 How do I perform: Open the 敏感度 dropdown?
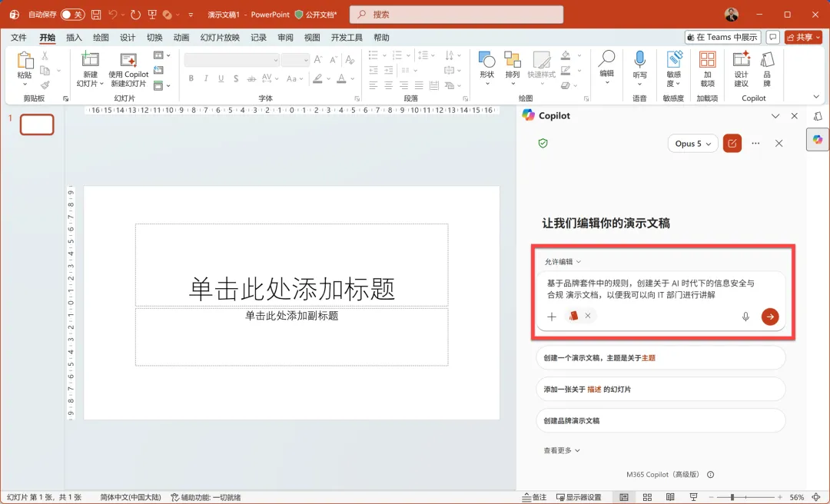click(674, 69)
